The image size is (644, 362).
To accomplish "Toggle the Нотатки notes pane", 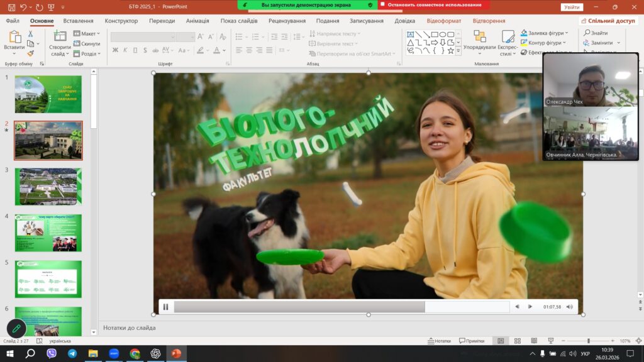I will (439, 341).
